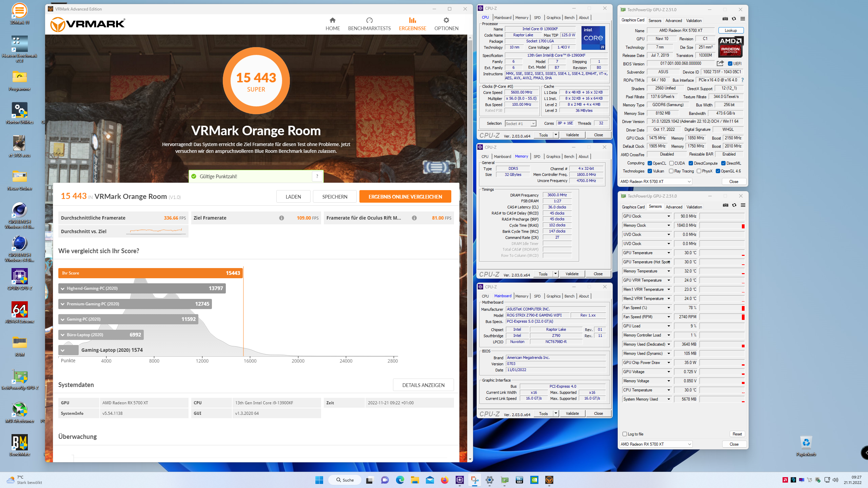Open the 3DMark 11 desktop shortcut

pyautogui.click(x=19, y=14)
